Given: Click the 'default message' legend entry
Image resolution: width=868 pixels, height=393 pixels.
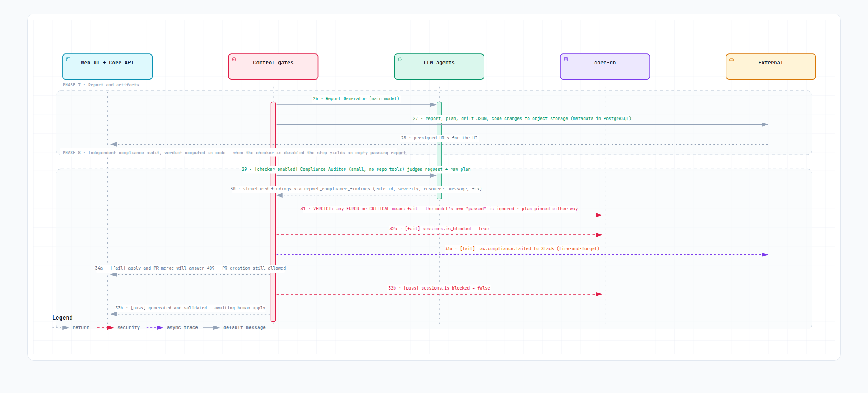Looking at the screenshot, I should coord(245,328).
